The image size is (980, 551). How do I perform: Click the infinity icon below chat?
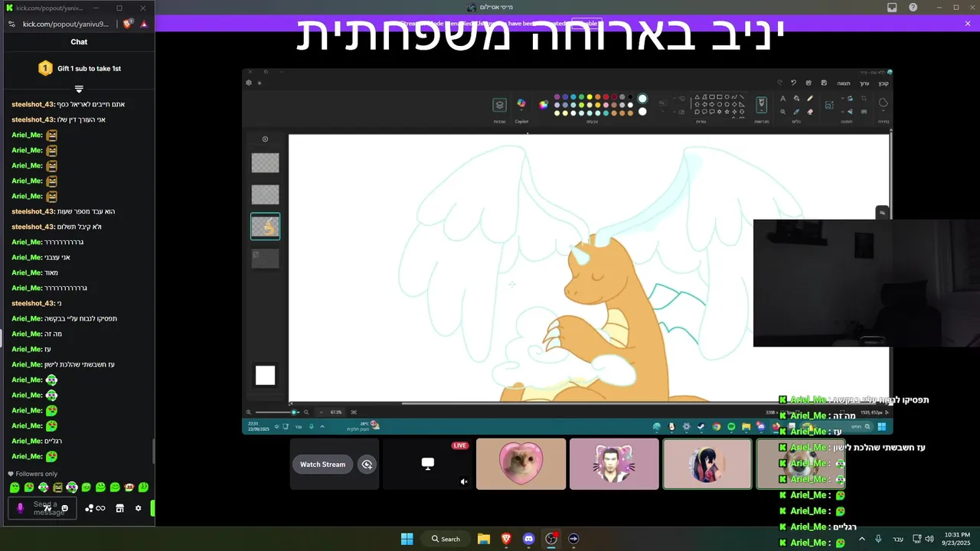click(x=100, y=508)
